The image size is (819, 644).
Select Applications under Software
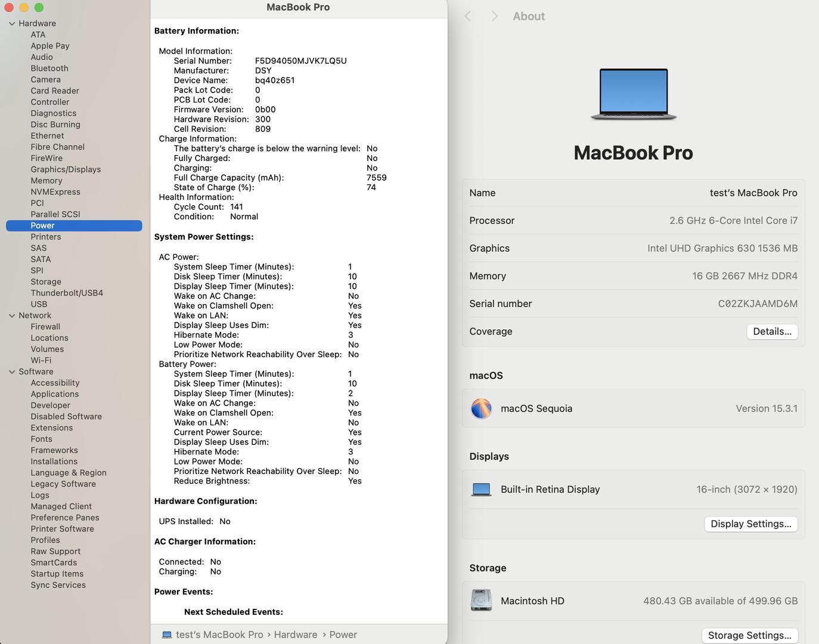coord(55,394)
